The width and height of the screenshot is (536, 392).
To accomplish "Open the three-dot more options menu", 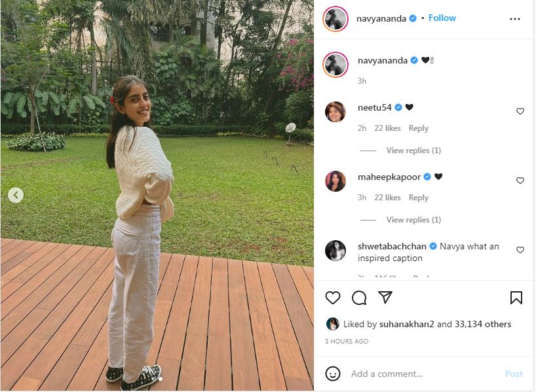I will click(515, 19).
